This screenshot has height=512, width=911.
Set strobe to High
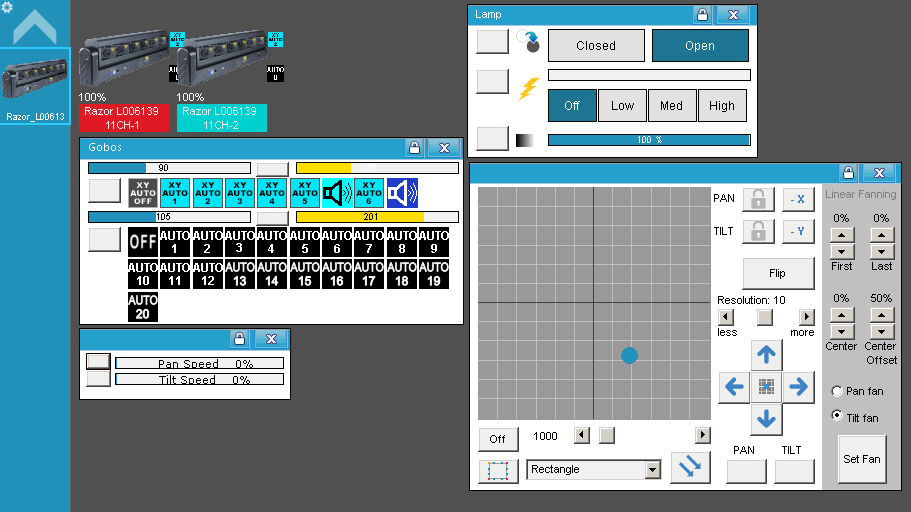coord(722,105)
